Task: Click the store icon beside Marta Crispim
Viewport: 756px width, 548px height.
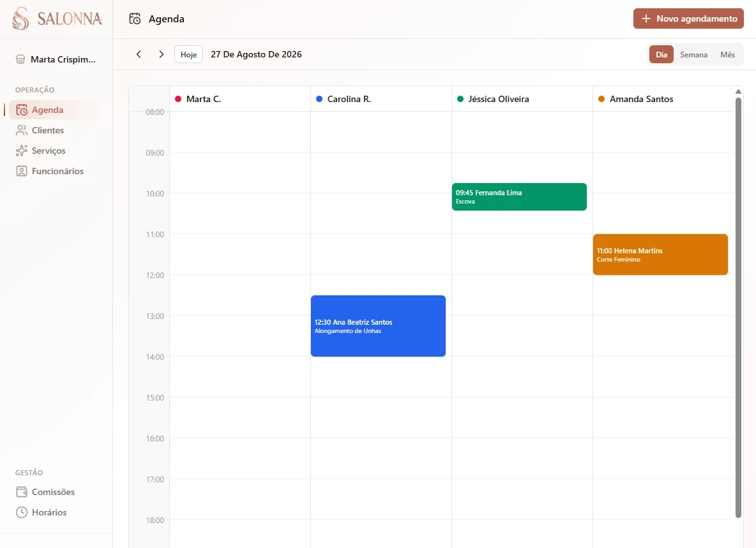Action: pyautogui.click(x=20, y=59)
